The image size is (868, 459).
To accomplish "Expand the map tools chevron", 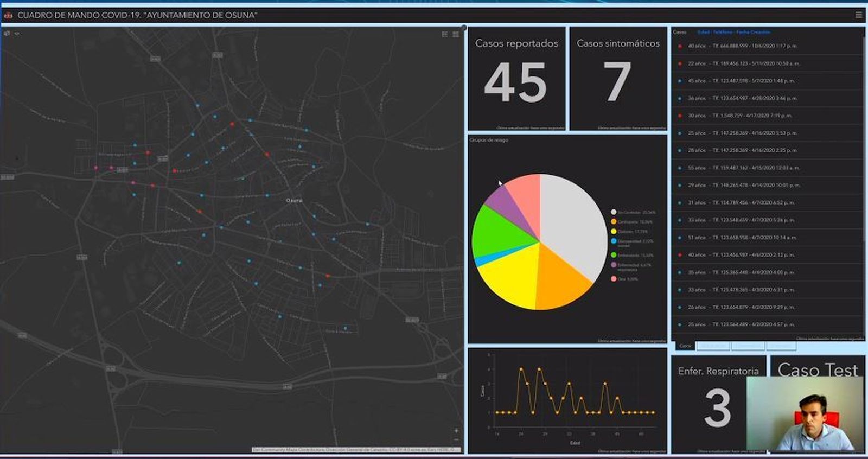I will click(17, 34).
